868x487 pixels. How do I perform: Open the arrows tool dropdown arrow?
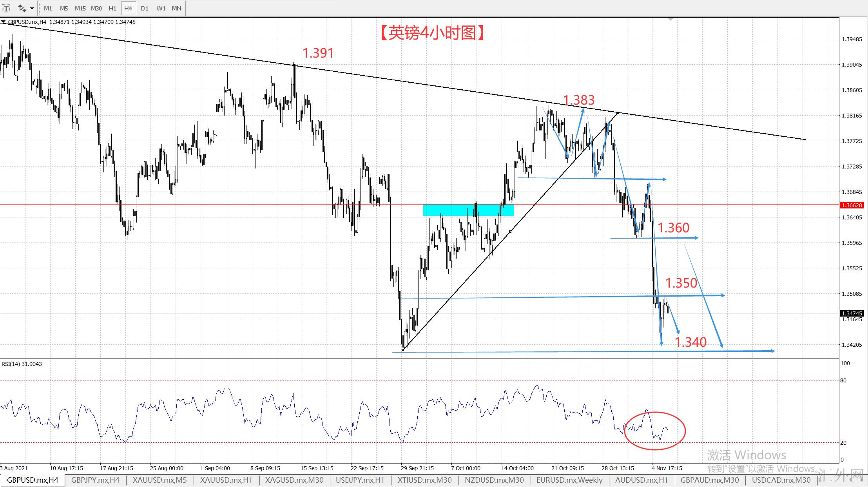[x=32, y=8]
